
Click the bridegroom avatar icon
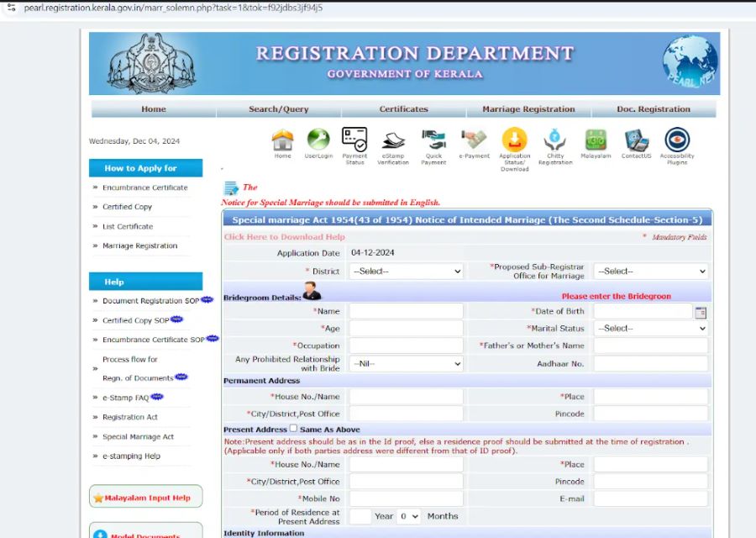point(312,292)
